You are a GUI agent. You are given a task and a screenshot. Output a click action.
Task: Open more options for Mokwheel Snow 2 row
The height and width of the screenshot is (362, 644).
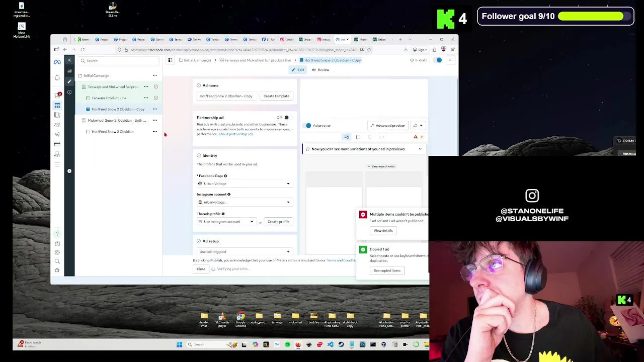tap(155, 120)
